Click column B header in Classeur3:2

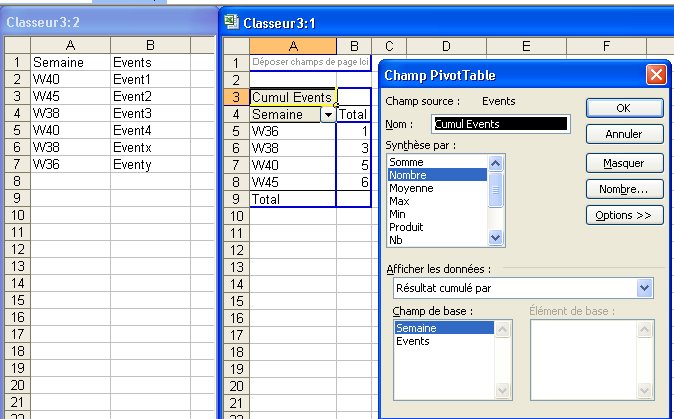[x=149, y=44]
